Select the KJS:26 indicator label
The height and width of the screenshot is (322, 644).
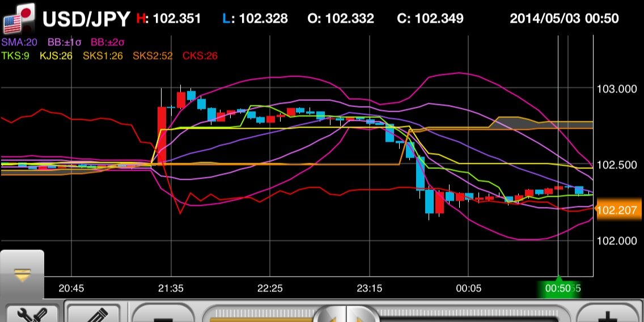click(x=56, y=56)
